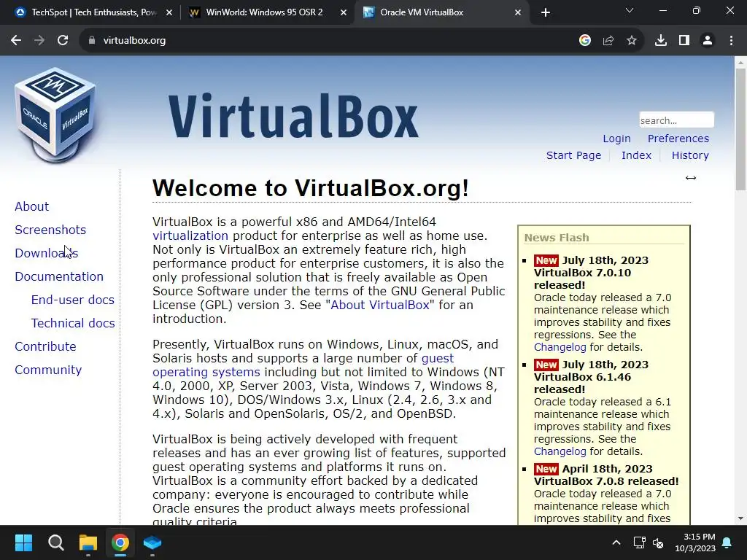The width and height of the screenshot is (747, 560).
Task: Show hidden system tray icons
Action: click(x=616, y=542)
